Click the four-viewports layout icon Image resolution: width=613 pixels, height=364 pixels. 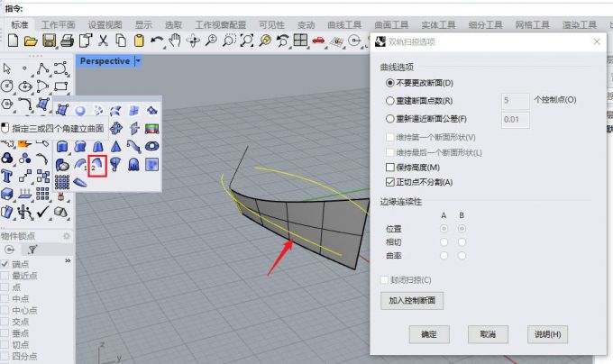[300, 41]
